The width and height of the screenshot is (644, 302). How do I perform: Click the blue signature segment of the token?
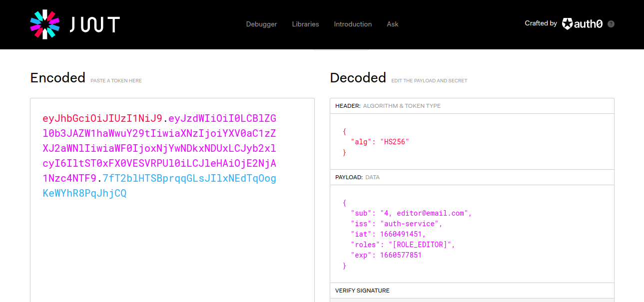pos(160,186)
